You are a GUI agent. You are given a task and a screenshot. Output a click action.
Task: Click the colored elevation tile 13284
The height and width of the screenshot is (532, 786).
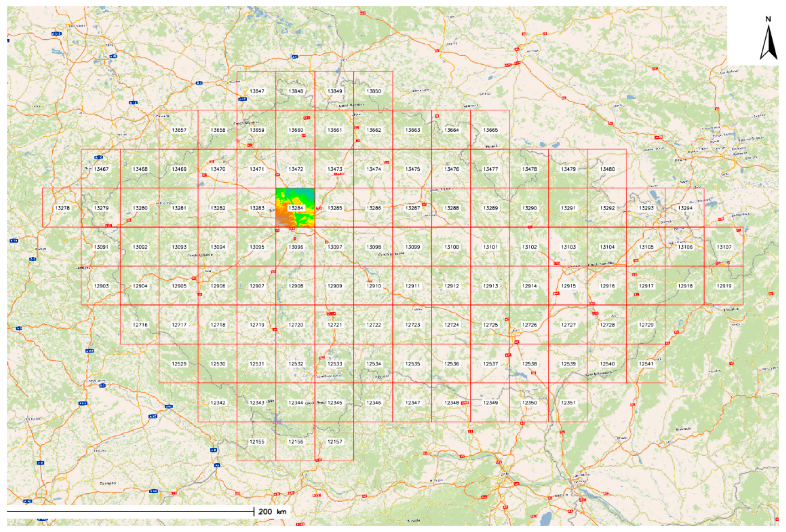point(295,208)
